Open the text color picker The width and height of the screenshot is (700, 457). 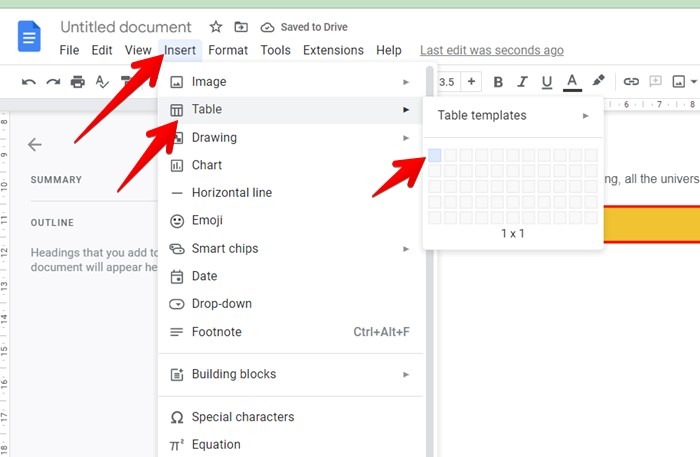572,83
